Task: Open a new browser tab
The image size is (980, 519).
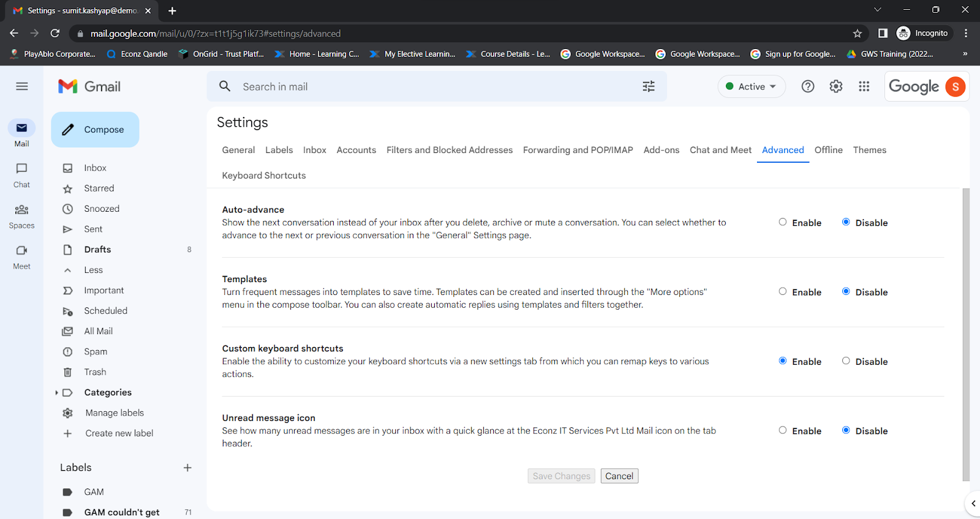Action: pos(172,10)
